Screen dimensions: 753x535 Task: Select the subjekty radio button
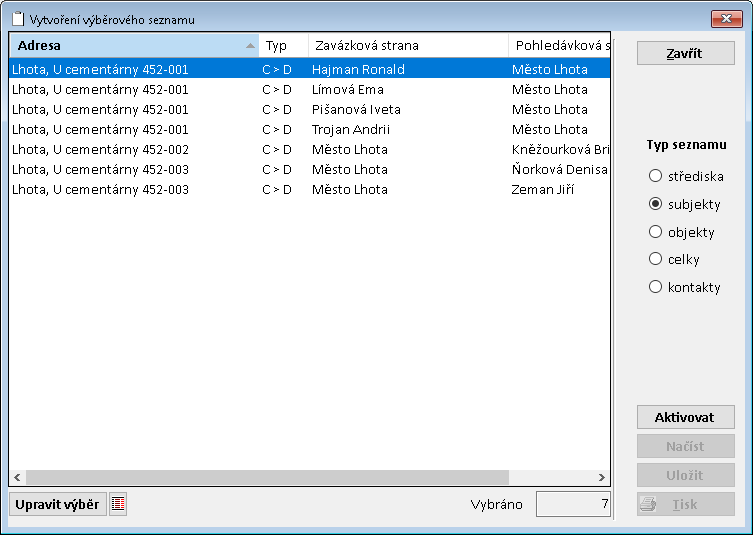[656, 204]
